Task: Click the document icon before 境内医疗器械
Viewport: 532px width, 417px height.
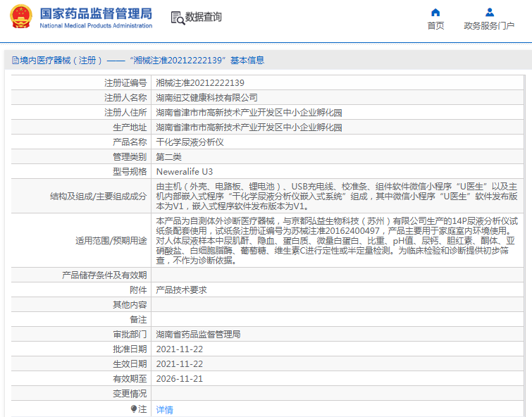Action: pos(16,61)
